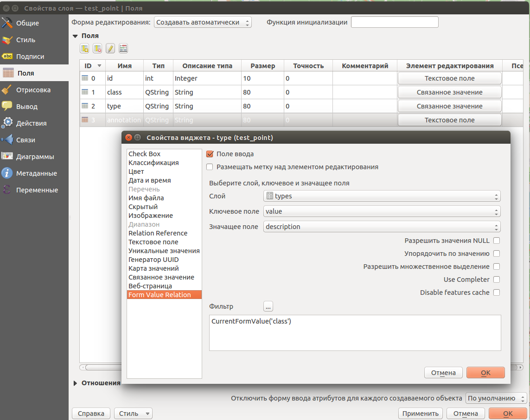This screenshot has height=420, width=530.
Task: Uncheck the Поле ввода checkbox
Action: click(x=210, y=154)
